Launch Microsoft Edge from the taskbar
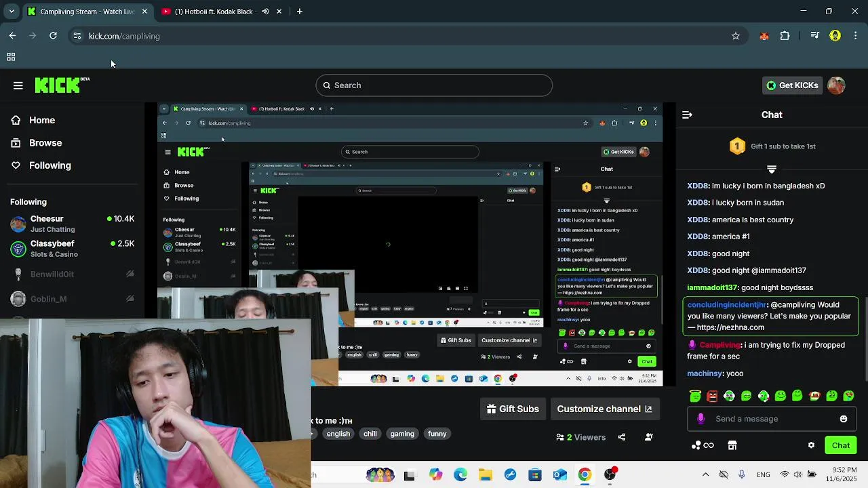Image resolution: width=868 pixels, height=488 pixels. pos(460,474)
